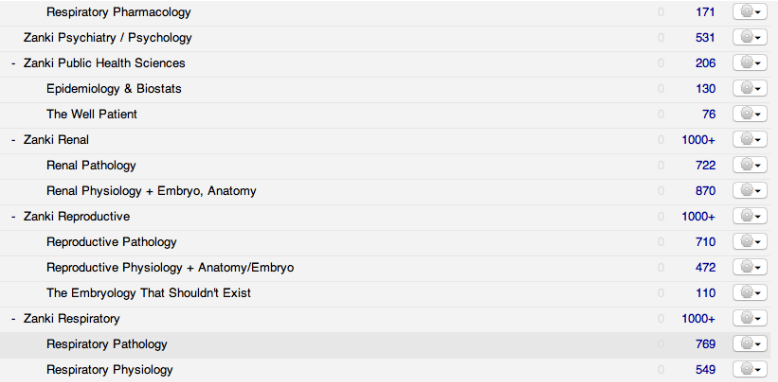Screen dimensions: 778x382
Task: Select Reproductive Physiology + Anatomy/Embryo deck
Action: (170, 268)
